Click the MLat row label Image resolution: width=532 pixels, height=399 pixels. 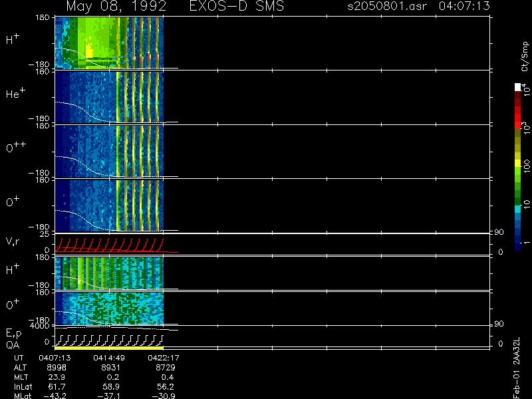[x=23, y=396]
